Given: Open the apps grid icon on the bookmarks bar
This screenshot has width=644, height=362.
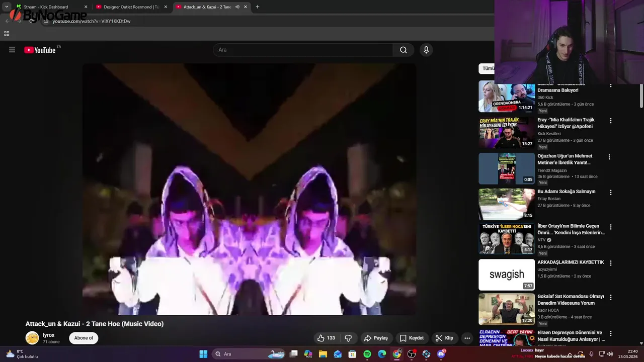Looking at the screenshot, I should [x=7, y=34].
